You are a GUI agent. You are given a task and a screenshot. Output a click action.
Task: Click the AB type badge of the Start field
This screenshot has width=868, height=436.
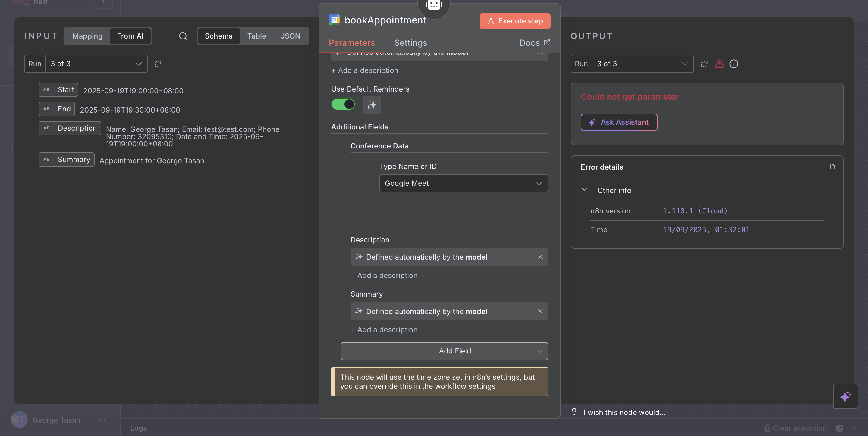[46, 89]
